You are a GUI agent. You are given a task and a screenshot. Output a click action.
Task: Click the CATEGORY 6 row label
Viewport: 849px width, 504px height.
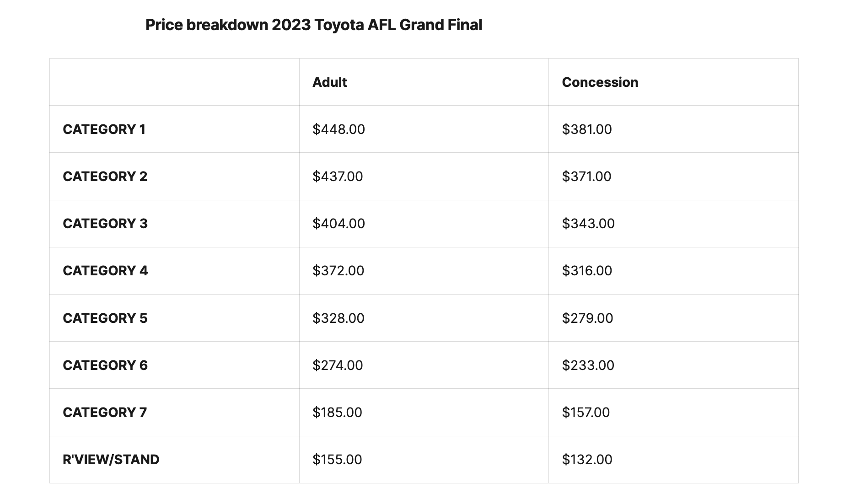(x=105, y=365)
